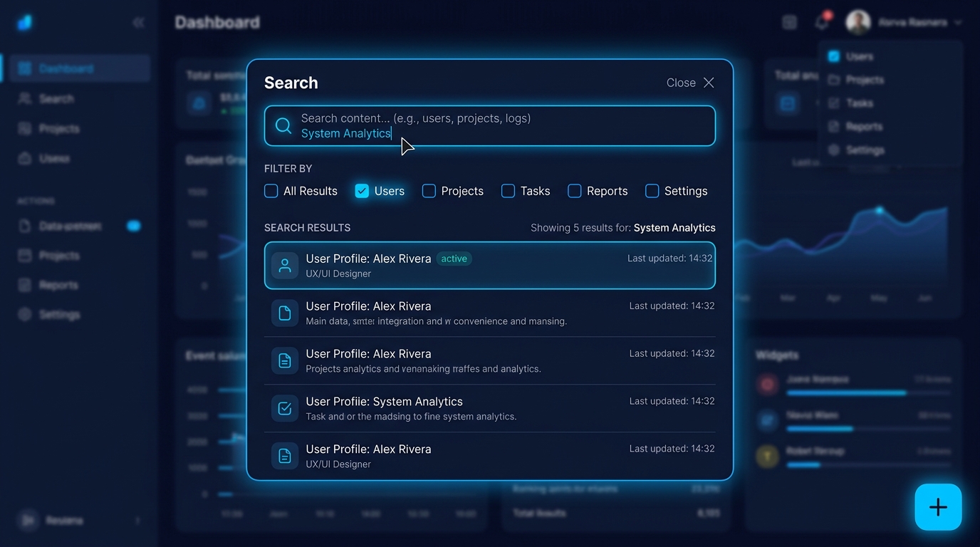980x547 pixels.
Task: Check the Projects filter checkbox
Action: click(429, 191)
